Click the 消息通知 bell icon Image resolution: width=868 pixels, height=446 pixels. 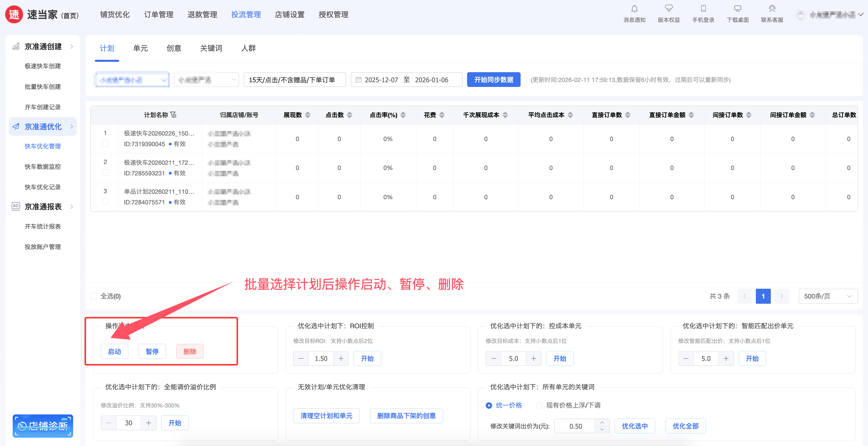(x=634, y=9)
